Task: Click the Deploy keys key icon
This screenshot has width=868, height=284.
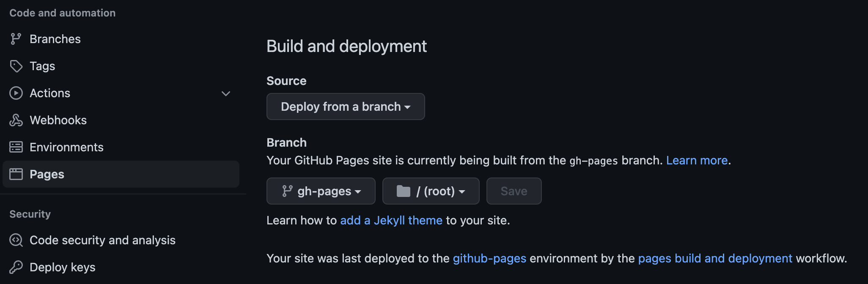Action: pos(16,267)
